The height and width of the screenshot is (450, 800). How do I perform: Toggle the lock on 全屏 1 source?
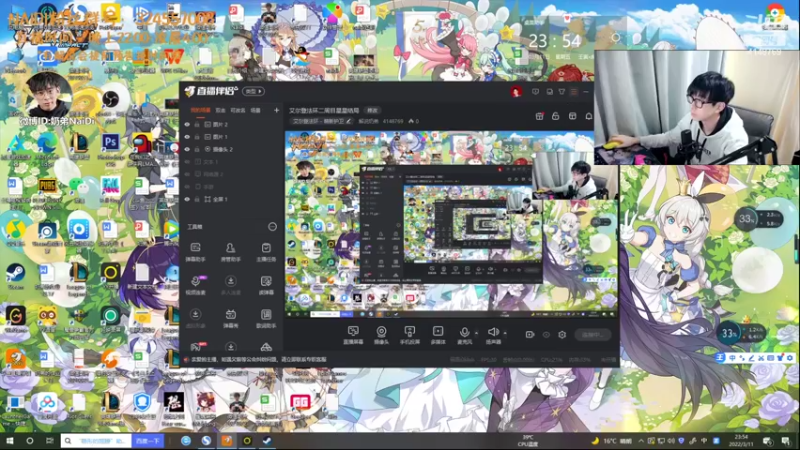coord(197,199)
